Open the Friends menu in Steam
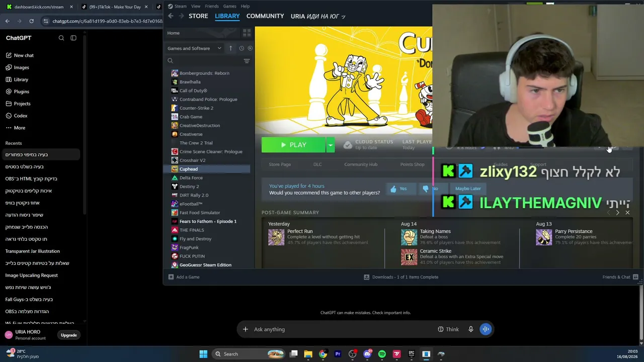This screenshot has width=644, height=362. coord(212,6)
